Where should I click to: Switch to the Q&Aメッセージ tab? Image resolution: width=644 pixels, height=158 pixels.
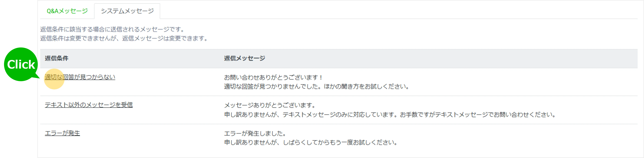coord(67,11)
